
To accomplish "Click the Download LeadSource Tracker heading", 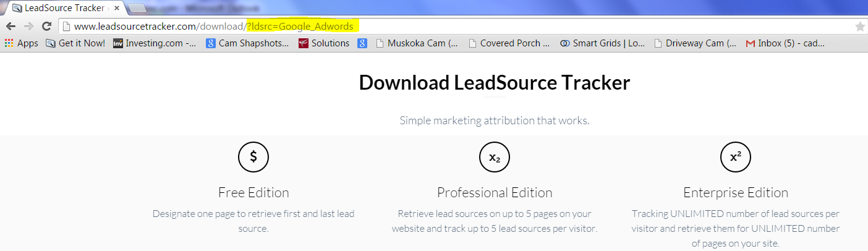I will tap(495, 83).
